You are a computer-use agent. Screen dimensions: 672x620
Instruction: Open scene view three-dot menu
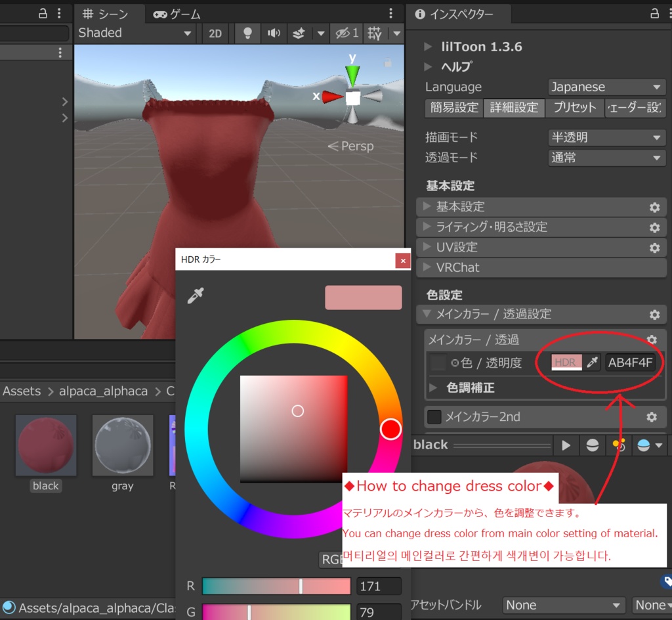coord(390,13)
